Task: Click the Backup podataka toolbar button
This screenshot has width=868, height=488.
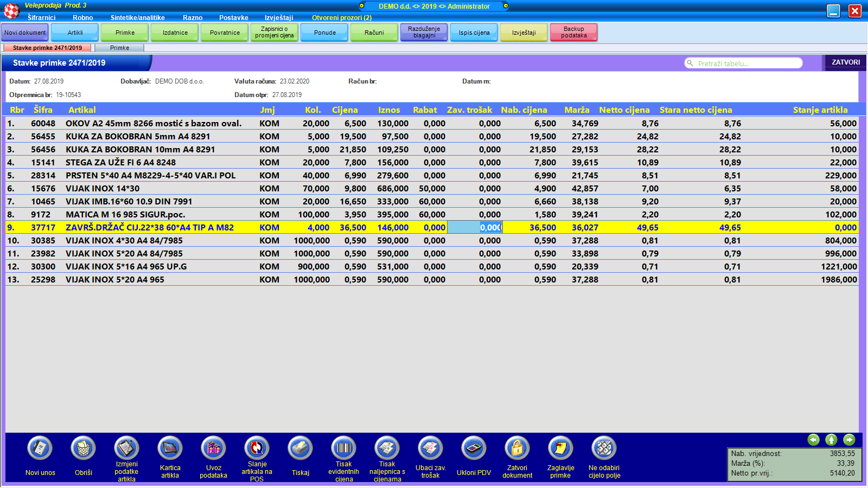Action: (x=573, y=33)
